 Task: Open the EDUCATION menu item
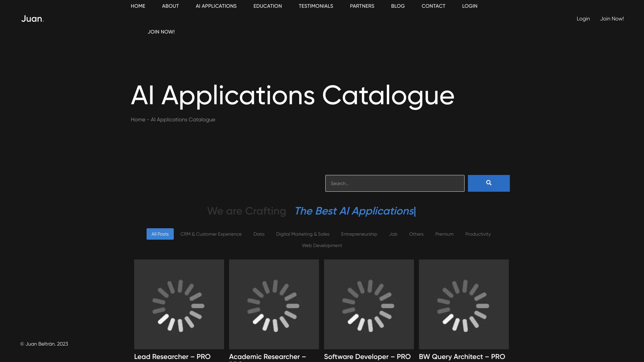coord(267,6)
